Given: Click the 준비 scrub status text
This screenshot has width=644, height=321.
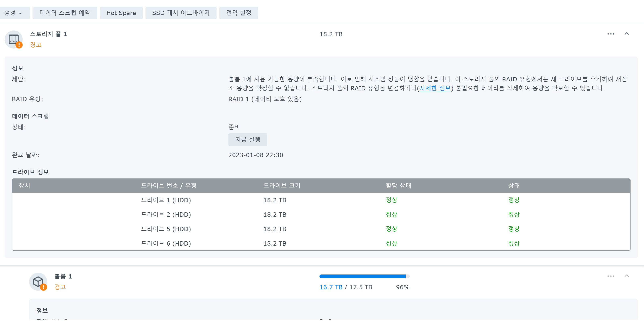Looking at the screenshot, I should [234, 127].
